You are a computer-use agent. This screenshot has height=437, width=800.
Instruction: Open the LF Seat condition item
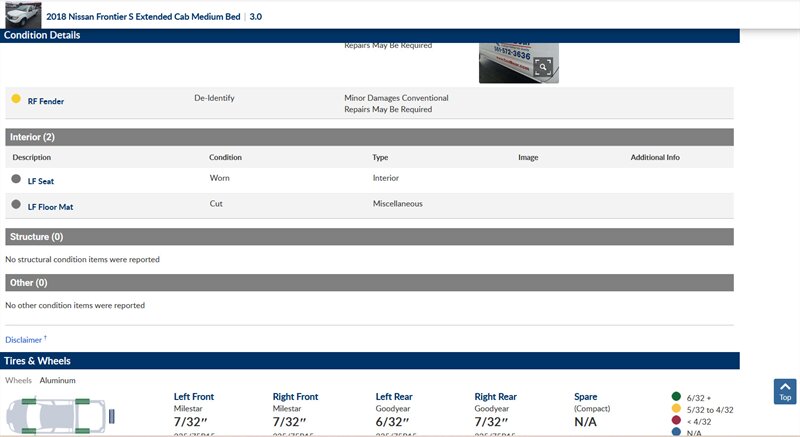[41, 180]
